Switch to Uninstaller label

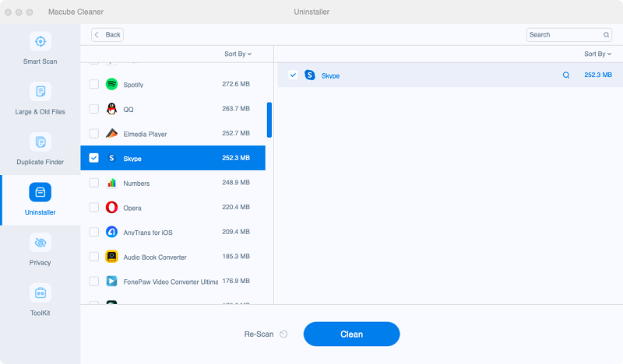(40, 212)
